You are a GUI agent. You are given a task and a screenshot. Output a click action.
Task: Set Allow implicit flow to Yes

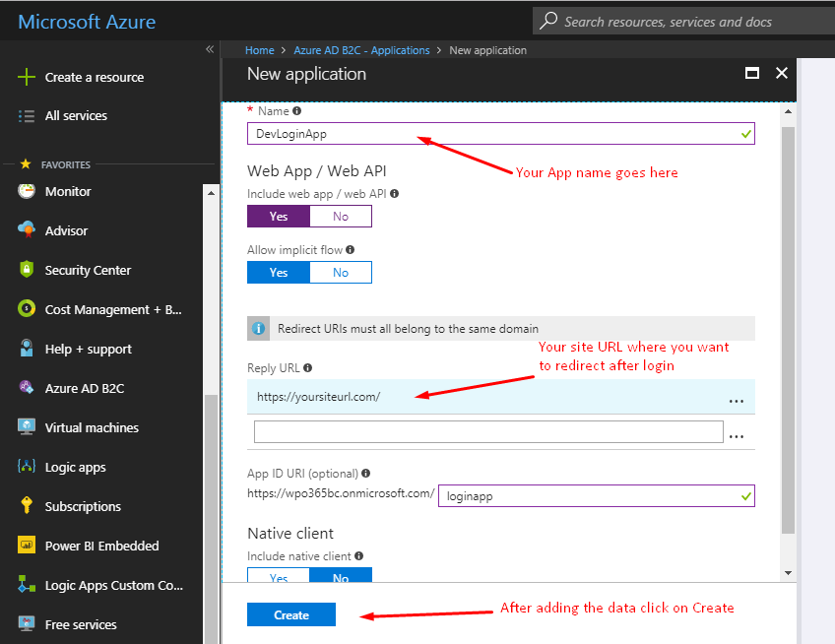pyautogui.click(x=279, y=272)
